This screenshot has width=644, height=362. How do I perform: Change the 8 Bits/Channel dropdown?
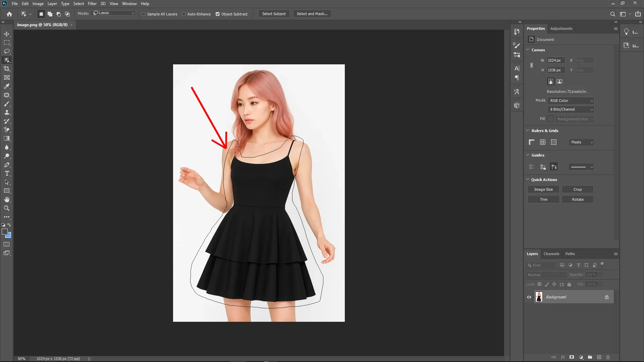(571, 109)
